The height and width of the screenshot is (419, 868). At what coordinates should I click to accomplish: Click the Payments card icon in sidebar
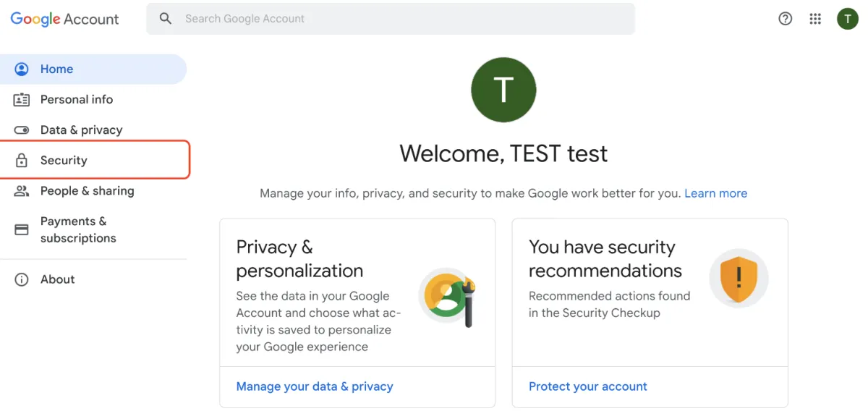[22, 230]
